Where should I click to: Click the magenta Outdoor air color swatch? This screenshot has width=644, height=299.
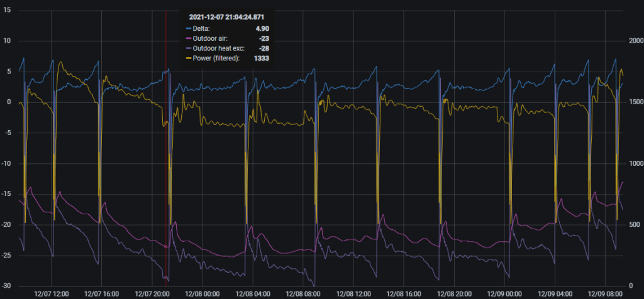tap(189, 38)
